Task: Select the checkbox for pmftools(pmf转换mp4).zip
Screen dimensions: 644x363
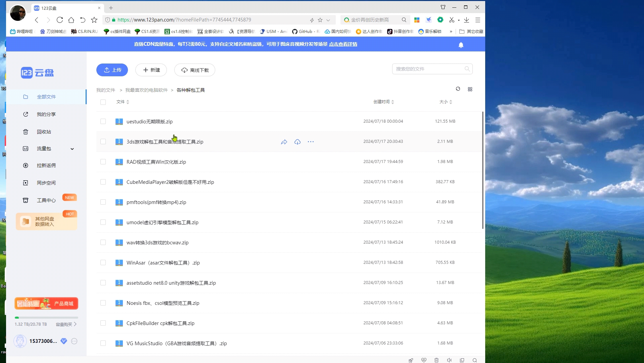Action: point(103,202)
